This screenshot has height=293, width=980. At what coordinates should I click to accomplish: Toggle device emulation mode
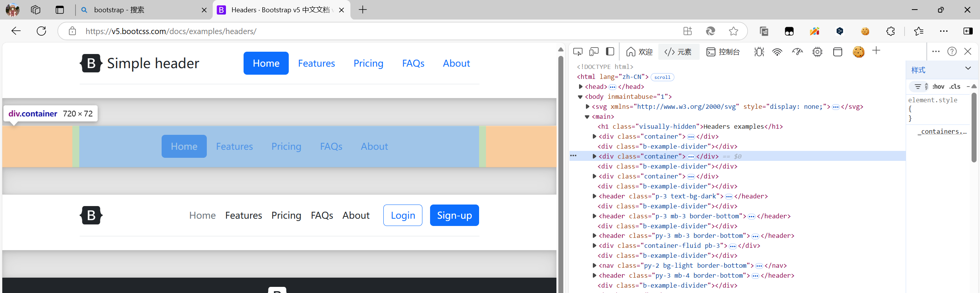pos(594,52)
